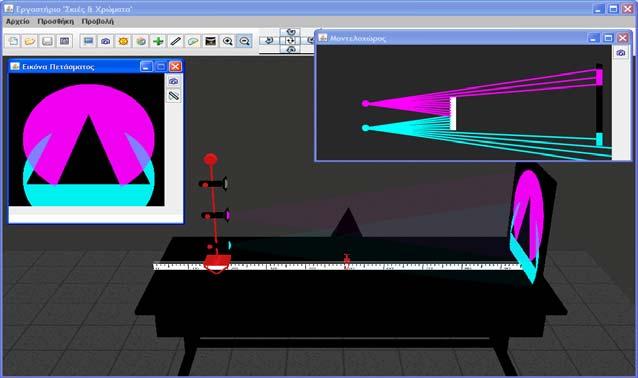
Task: Open the Προσθήκη menu
Action: pos(56,21)
